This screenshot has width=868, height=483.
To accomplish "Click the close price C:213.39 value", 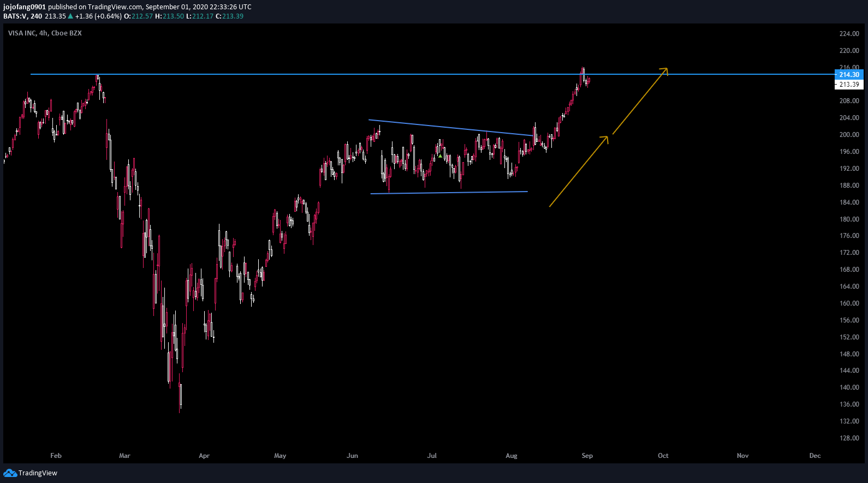I will click(230, 16).
